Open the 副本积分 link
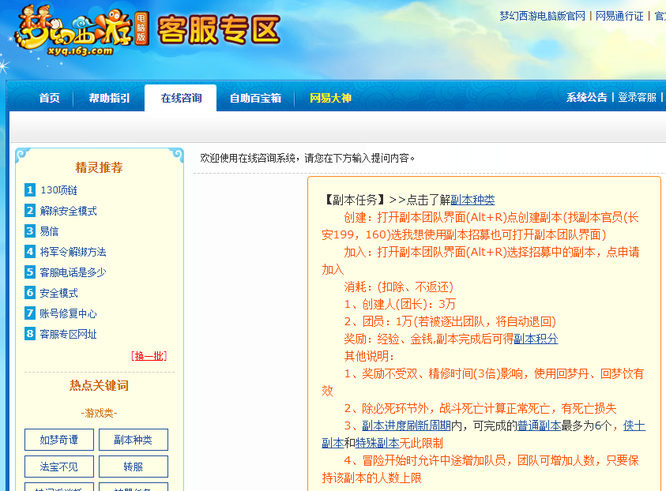This screenshot has height=491, width=666. [536, 339]
